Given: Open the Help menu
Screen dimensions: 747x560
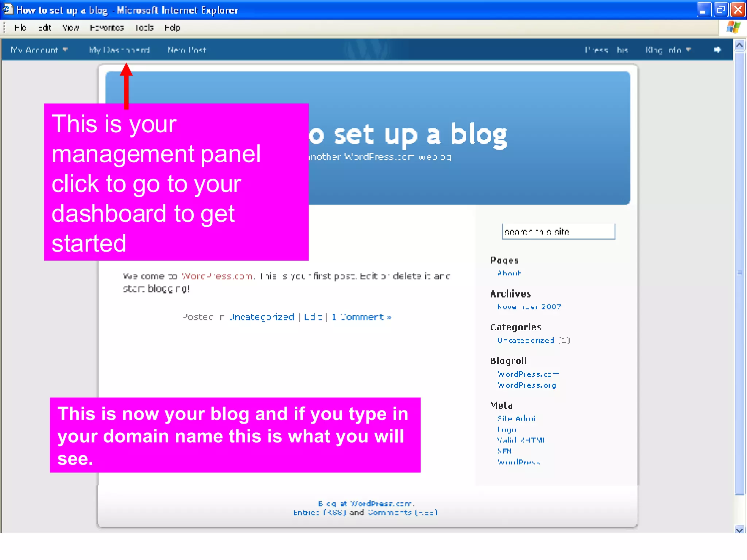Looking at the screenshot, I should 172,28.
